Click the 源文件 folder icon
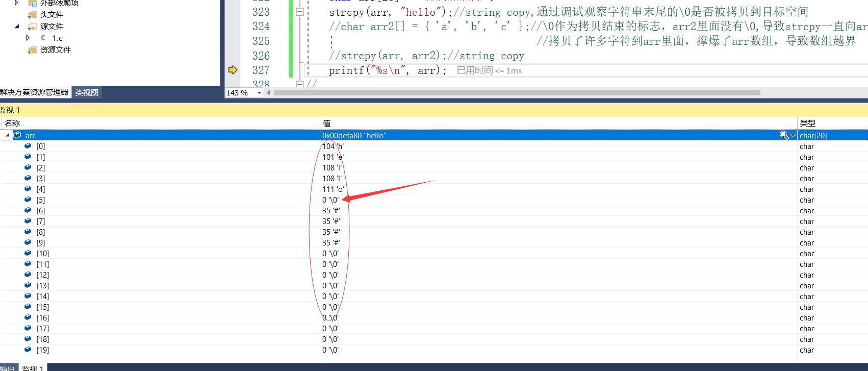 (x=32, y=26)
